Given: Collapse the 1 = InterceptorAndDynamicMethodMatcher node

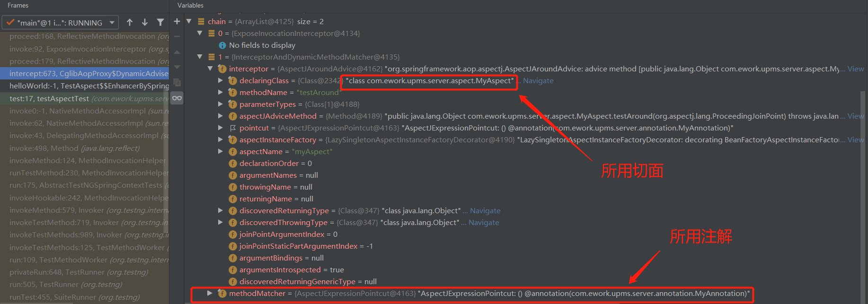Looking at the screenshot, I should [x=199, y=57].
